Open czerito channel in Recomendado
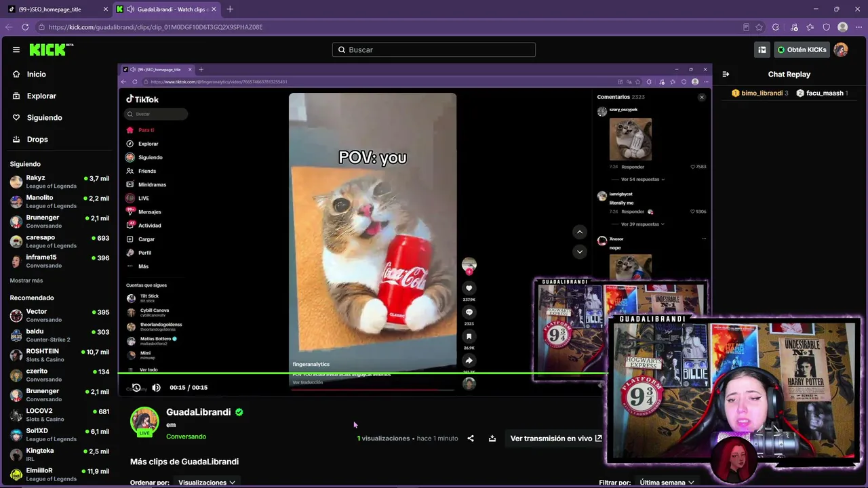 pos(60,375)
